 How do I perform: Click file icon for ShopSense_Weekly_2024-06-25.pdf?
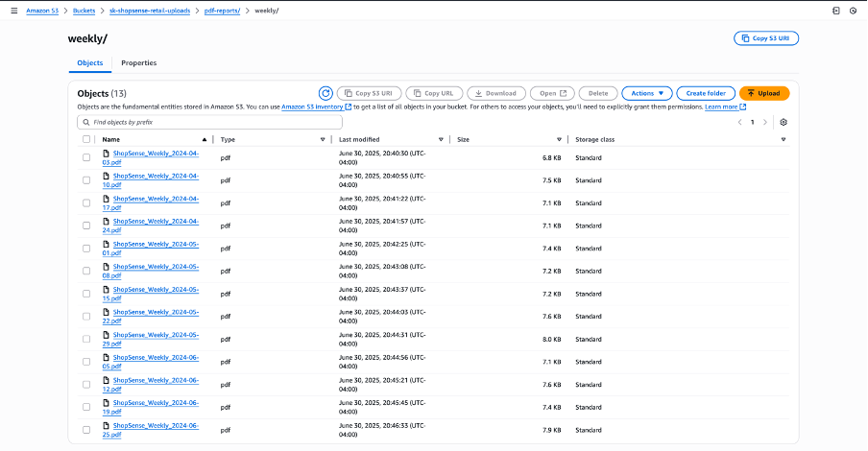(107, 425)
